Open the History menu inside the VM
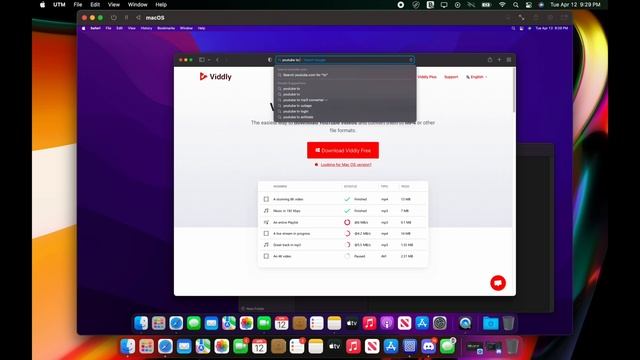This screenshot has width=640, height=360. pyautogui.click(x=147, y=28)
